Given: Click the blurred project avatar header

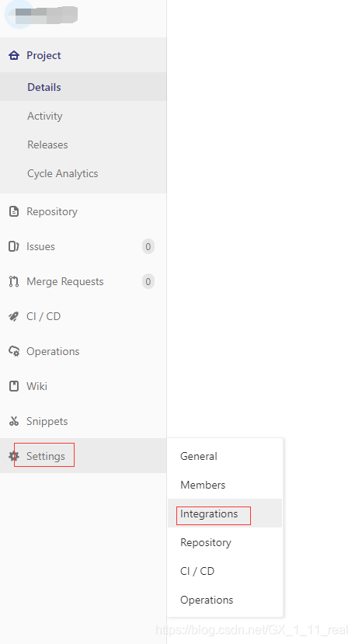Looking at the screenshot, I should point(41,15).
